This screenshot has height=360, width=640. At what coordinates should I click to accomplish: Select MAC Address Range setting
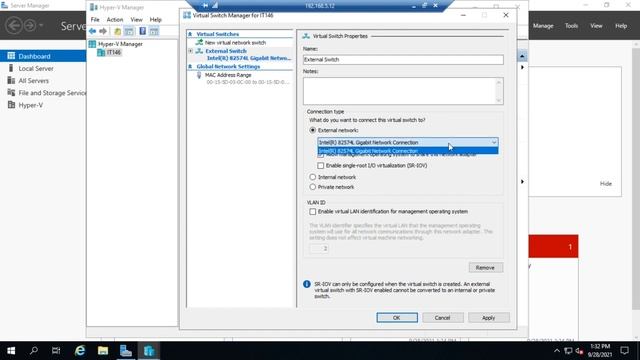pyautogui.click(x=228, y=75)
